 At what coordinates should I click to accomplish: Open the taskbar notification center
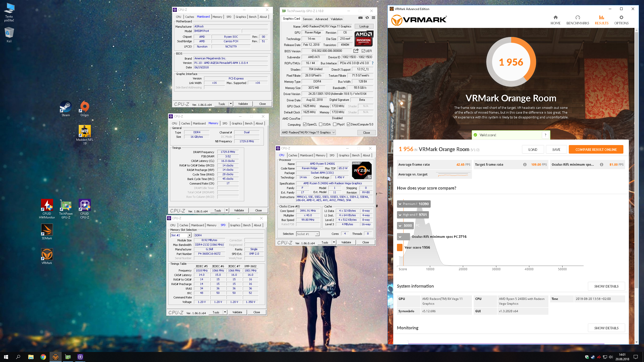click(636, 357)
